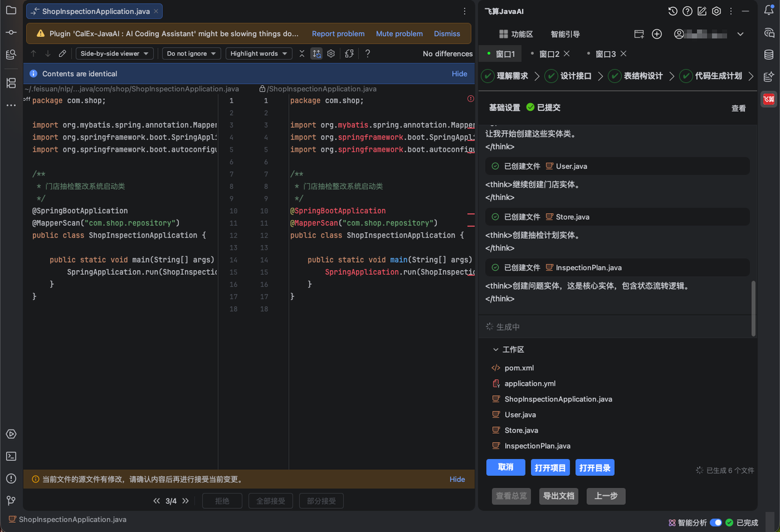The image size is (780, 532).
Task: Click the diff help question mark
Action: [367, 54]
